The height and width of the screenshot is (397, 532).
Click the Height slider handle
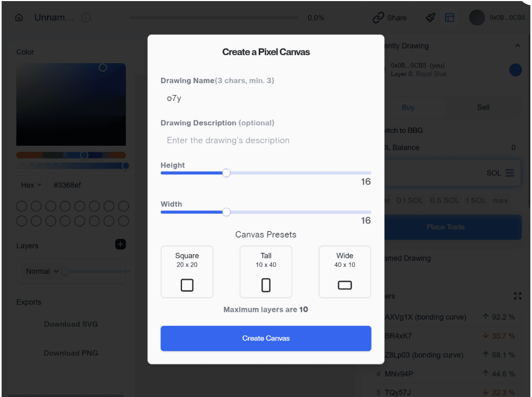coord(226,173)
